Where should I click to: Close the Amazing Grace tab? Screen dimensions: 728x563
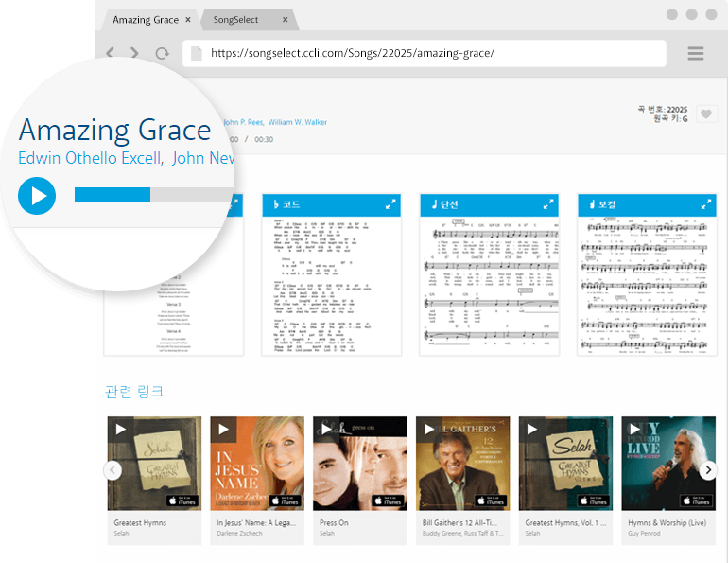pos(188,20)
